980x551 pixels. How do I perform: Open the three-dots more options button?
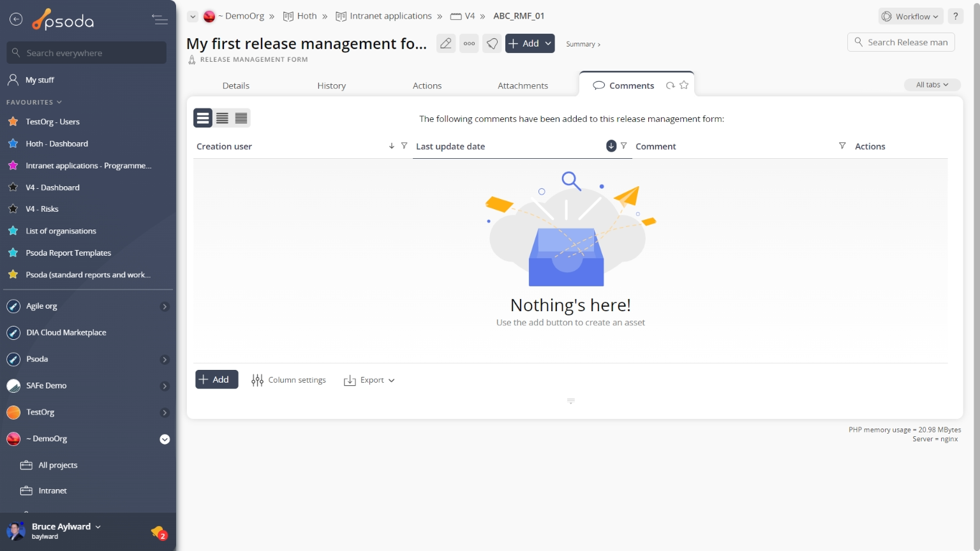click(x=469, y=43)
